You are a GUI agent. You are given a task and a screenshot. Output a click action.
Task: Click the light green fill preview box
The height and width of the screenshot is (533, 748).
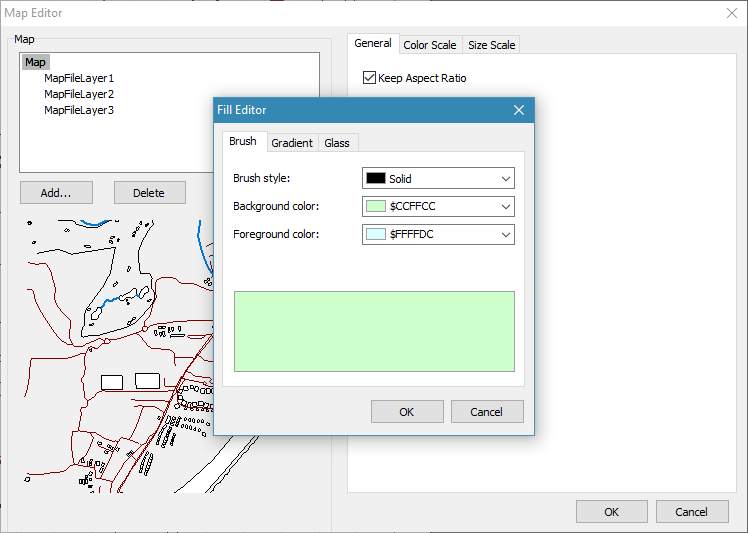tap(374, 331)
